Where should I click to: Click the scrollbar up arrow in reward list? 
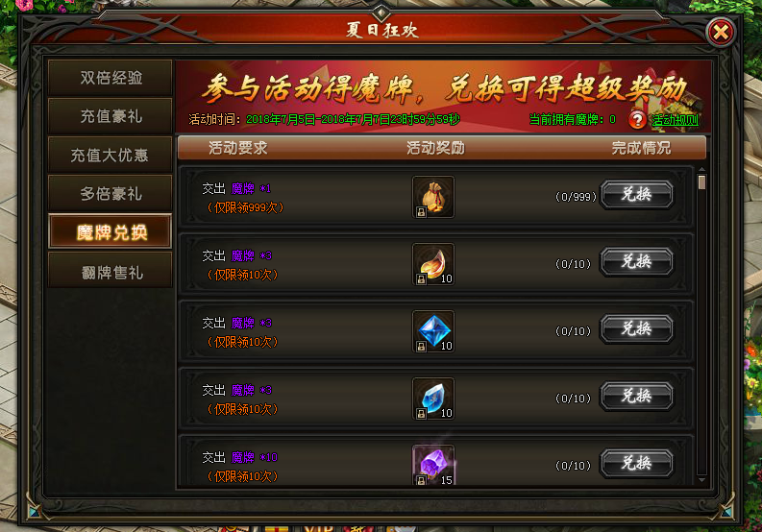point(701,170)
